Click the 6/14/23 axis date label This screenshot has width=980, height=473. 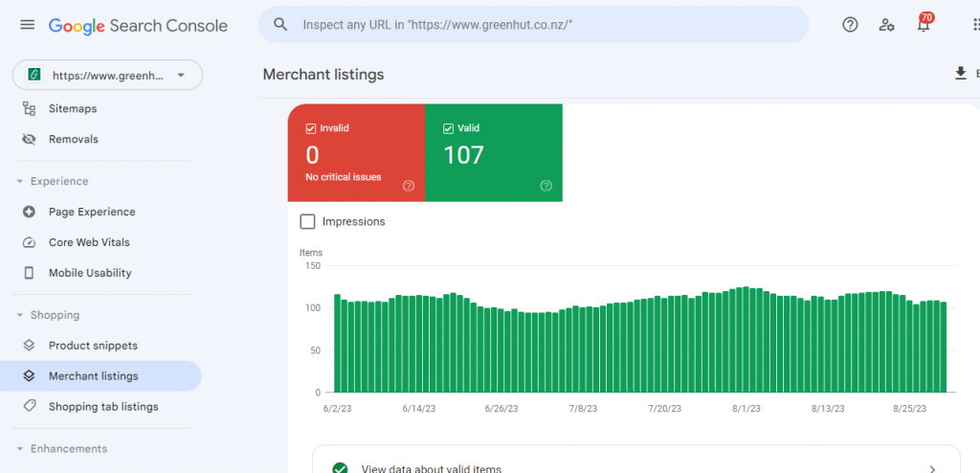coord(419,409)
